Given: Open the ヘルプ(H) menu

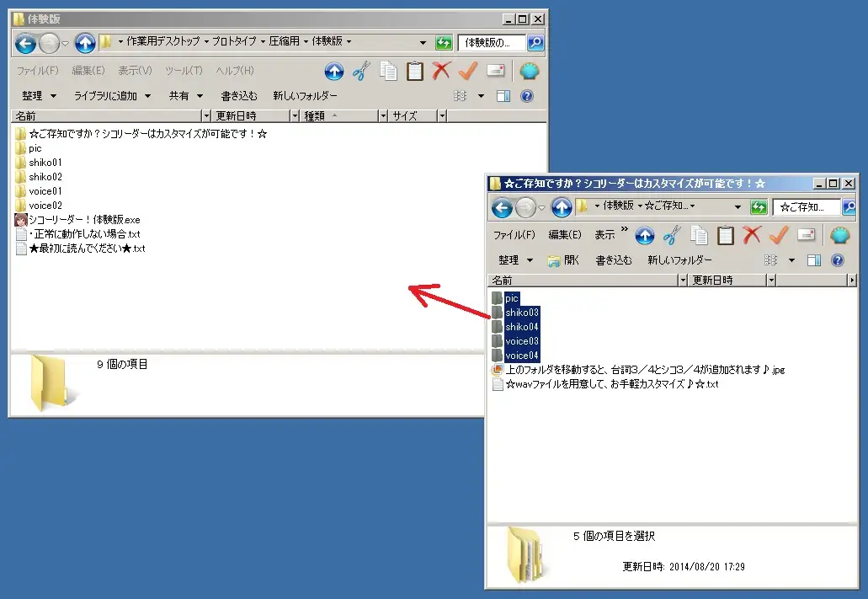Looking at the screenshot, I should [x=235, y=71].
